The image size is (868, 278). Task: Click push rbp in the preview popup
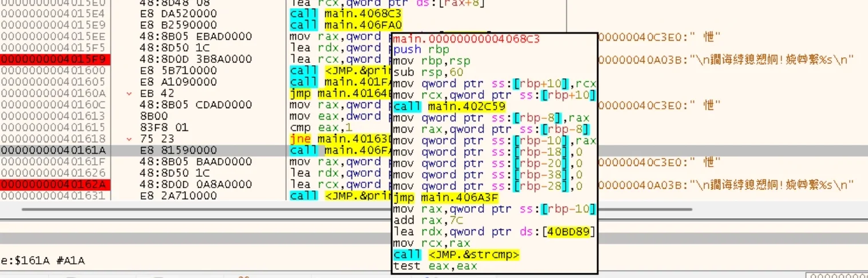421,50
